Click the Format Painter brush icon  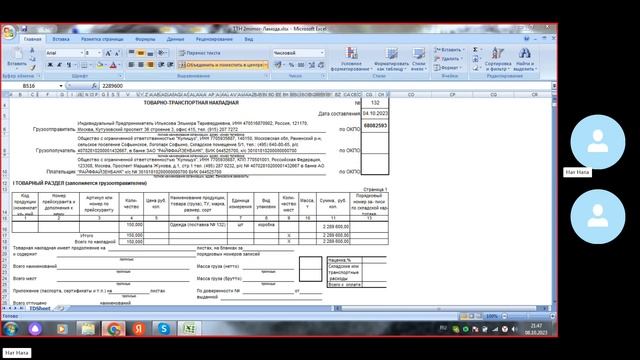(x=33, y=67)
